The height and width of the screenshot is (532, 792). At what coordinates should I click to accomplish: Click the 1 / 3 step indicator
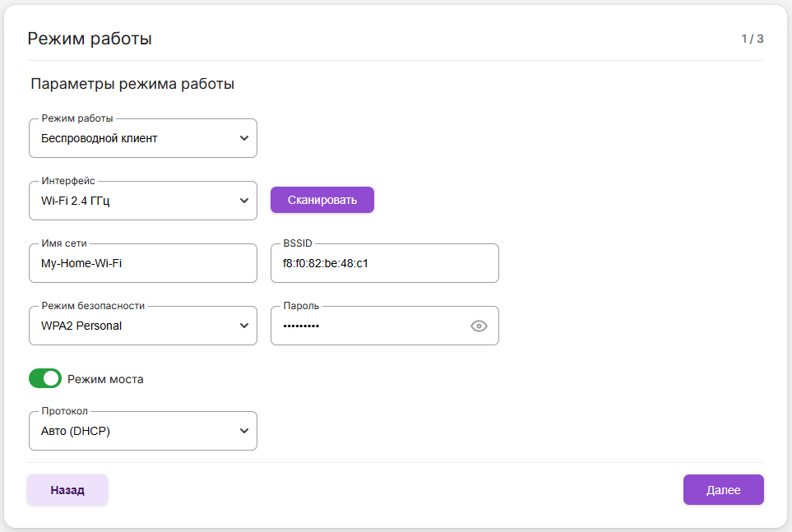(752, 39)
